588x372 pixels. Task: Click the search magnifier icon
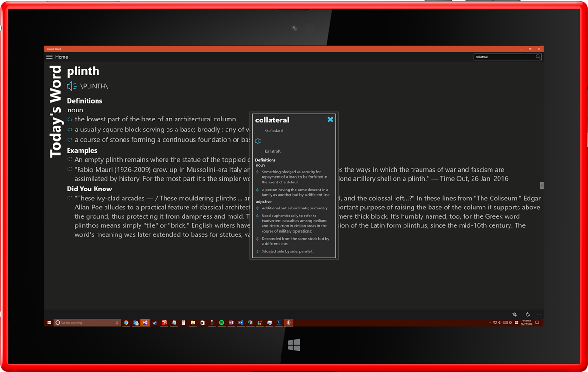[538, 56]
